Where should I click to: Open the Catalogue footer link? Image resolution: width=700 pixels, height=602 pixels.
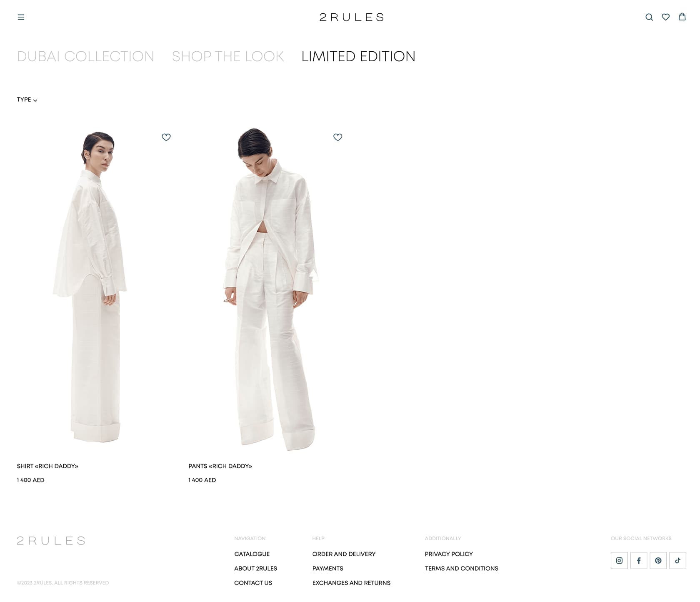point(252,554)
